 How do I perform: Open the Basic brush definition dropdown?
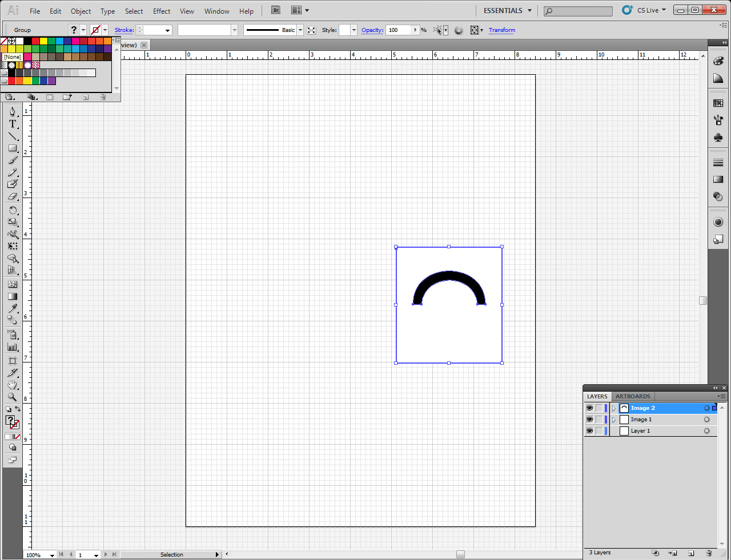pos(300,30)
